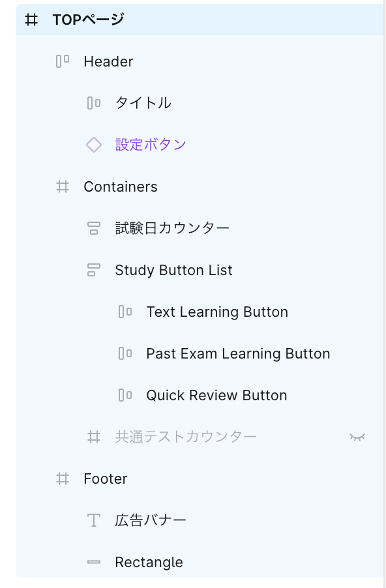
Task: Click the frame icon beside TOPページ
Action: 31,20
